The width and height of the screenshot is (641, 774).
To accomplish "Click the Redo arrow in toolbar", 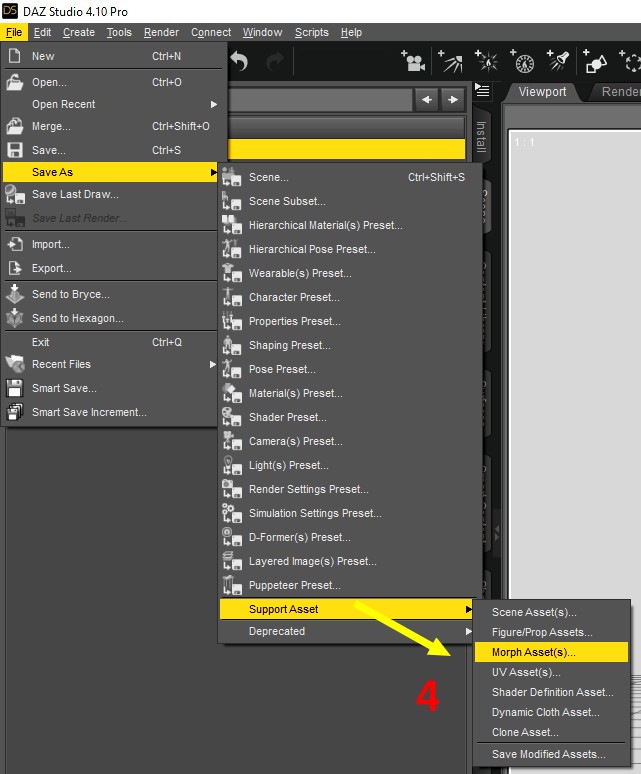I will pos(275,62).
